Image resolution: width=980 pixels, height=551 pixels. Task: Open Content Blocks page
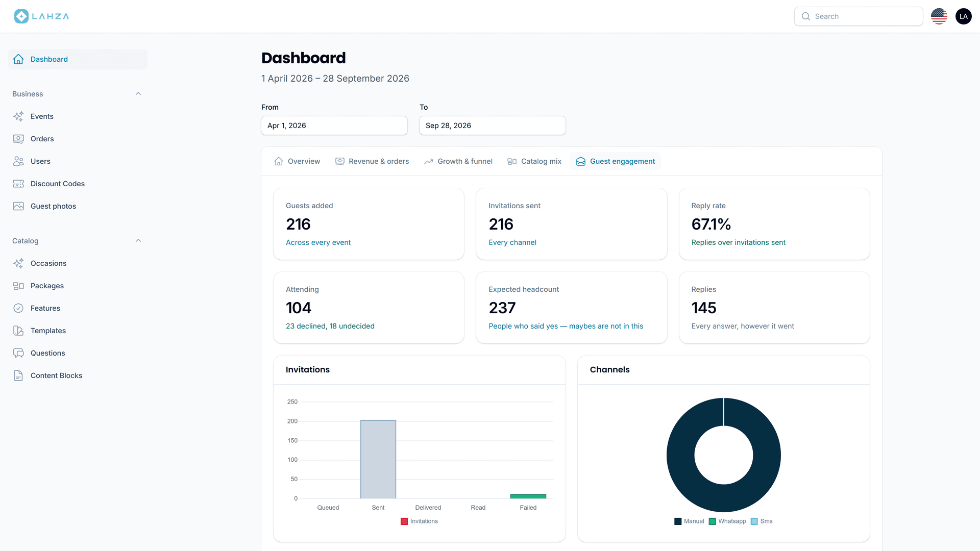click(x=78, y=375)
